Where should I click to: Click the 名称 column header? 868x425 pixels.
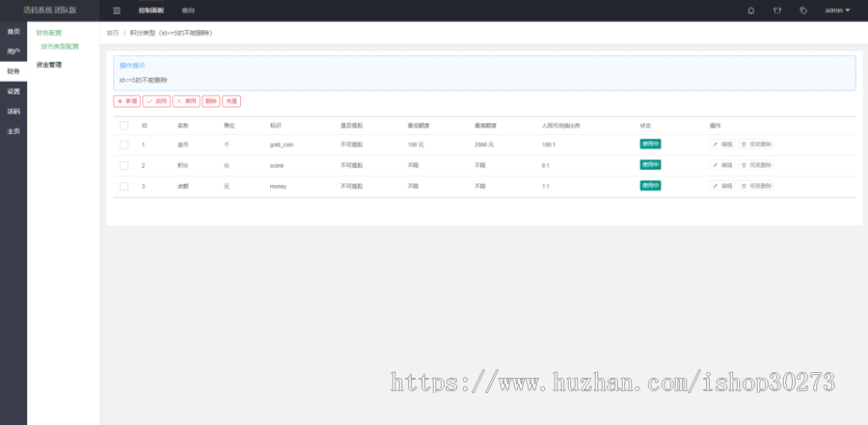coord(182,125)
